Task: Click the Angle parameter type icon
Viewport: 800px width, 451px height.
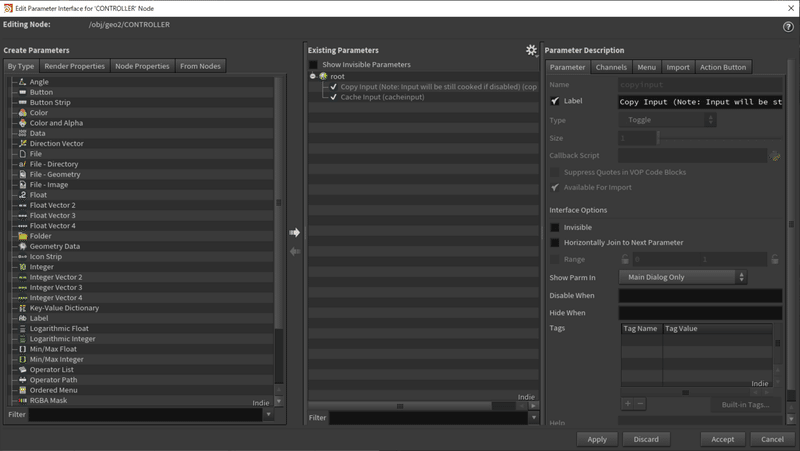Action: (x=22, y=82)
